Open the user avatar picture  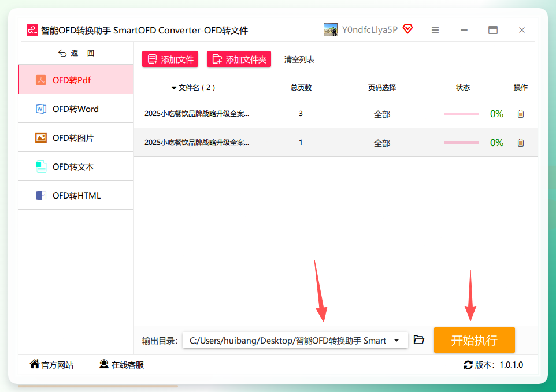(331, 30)
